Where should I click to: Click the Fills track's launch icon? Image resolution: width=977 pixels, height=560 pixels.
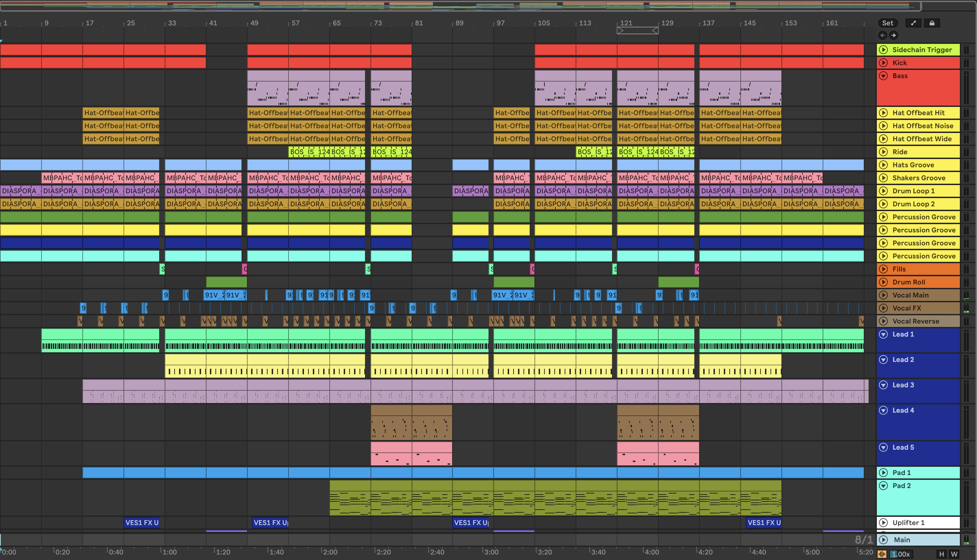pyautogui.click(x=883, y=269)
